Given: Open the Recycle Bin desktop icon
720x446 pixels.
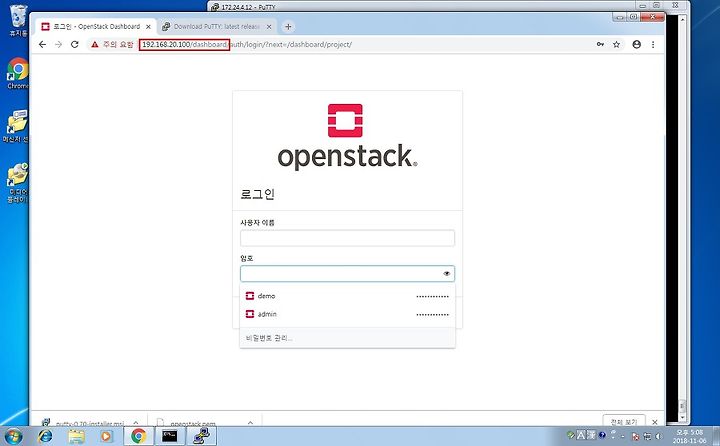Looking at the screenshot, I should tap(18, 21).
